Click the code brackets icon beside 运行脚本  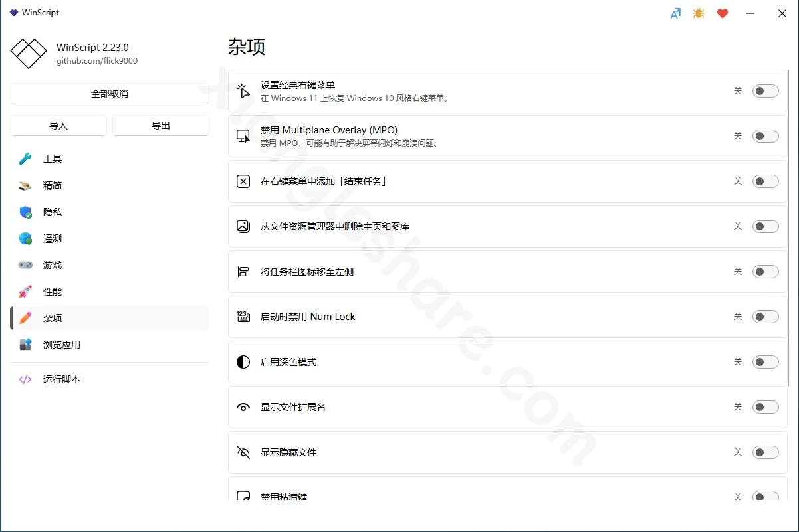[x=25, y=379]
